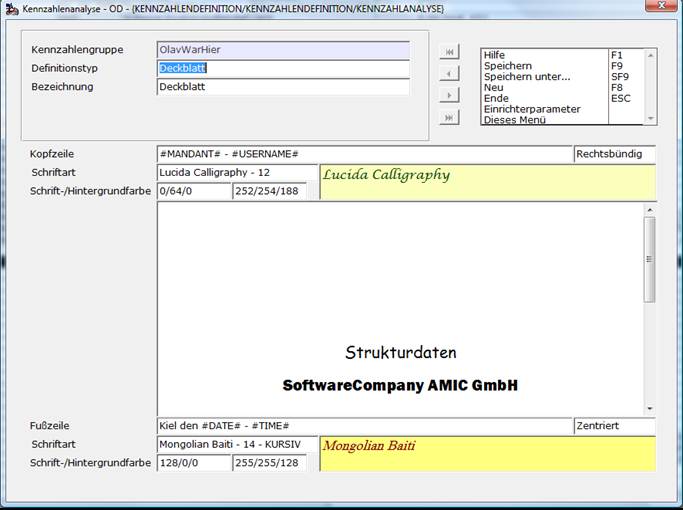Open Zentriert alignment field for Fußzeile
This screenshot has width=683, height=510.
[x=615, y=426]
